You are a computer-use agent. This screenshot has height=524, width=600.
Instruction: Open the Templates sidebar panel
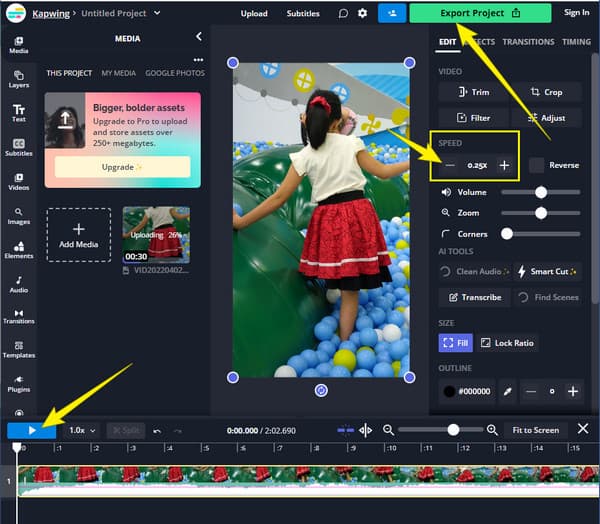click(18, 349)
